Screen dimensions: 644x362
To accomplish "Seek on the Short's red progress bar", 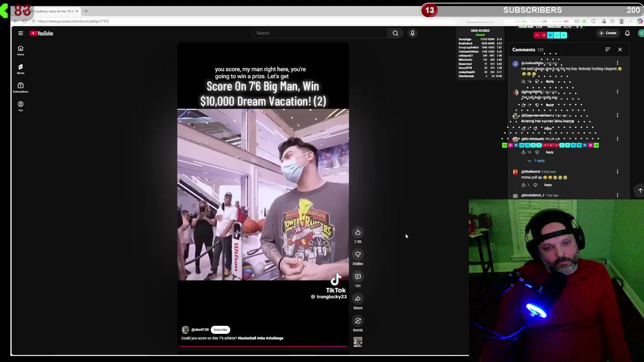I will pyautogui.click(x=263, y=346).
